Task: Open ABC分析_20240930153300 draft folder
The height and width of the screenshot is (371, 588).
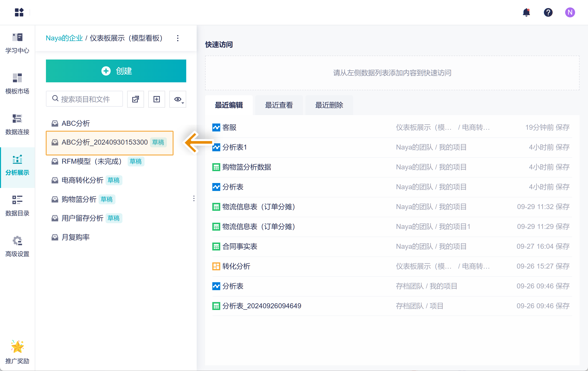Action: 110,143
